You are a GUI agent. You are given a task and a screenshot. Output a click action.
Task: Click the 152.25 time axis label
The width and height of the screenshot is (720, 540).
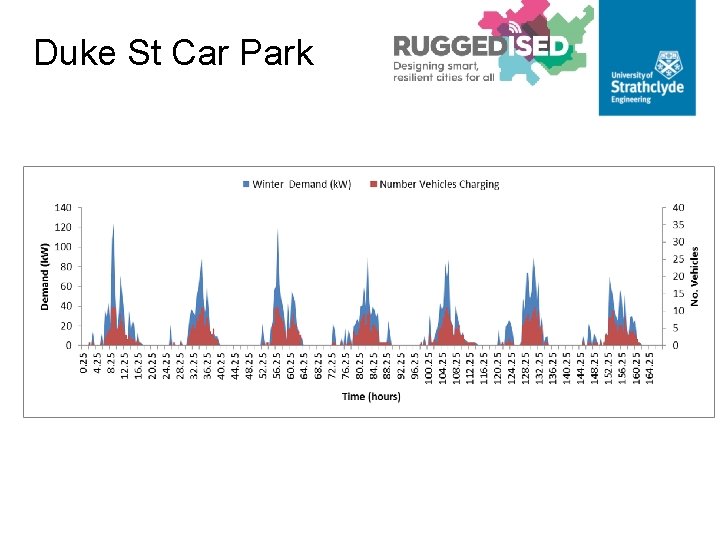[608, 368]
